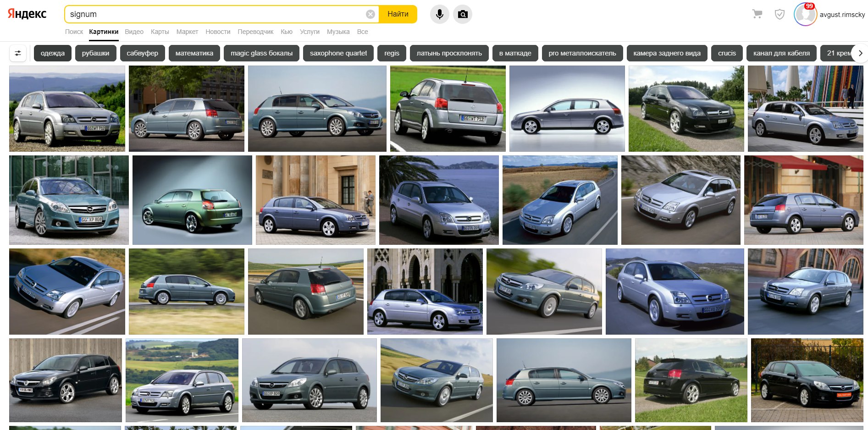868x430 pixels.
Task: Open the user avatar with 99 badge
Action: click(x=805, y=14)
